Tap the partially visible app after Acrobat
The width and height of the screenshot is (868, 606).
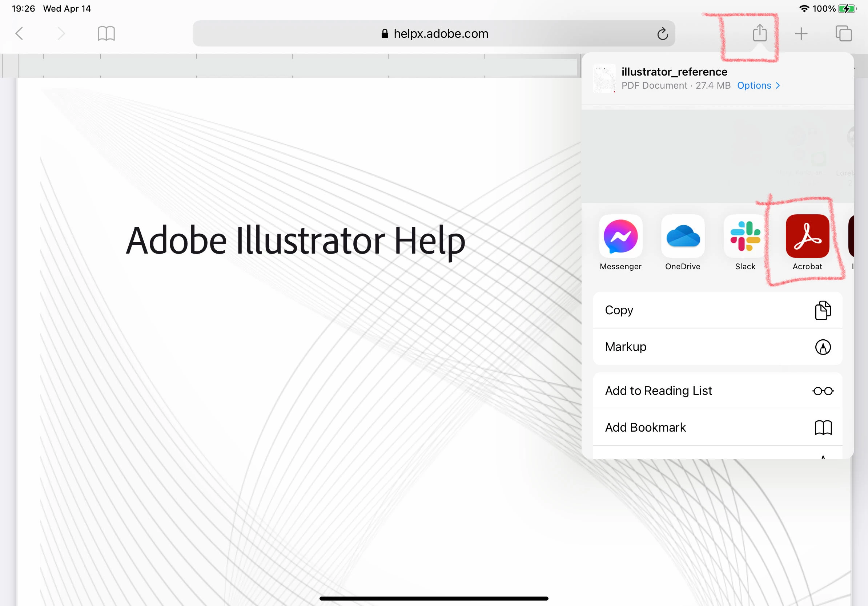point(851,237)
